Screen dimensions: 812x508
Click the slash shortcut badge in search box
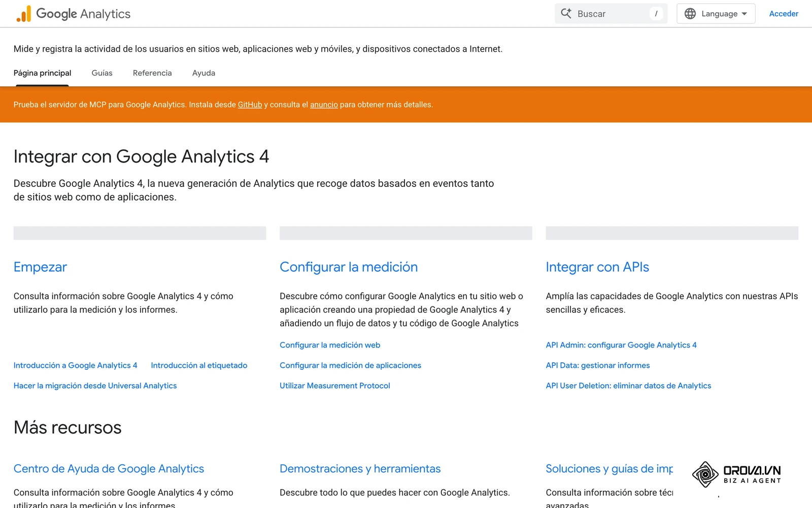pyautogui.click(x=656, y=14)
